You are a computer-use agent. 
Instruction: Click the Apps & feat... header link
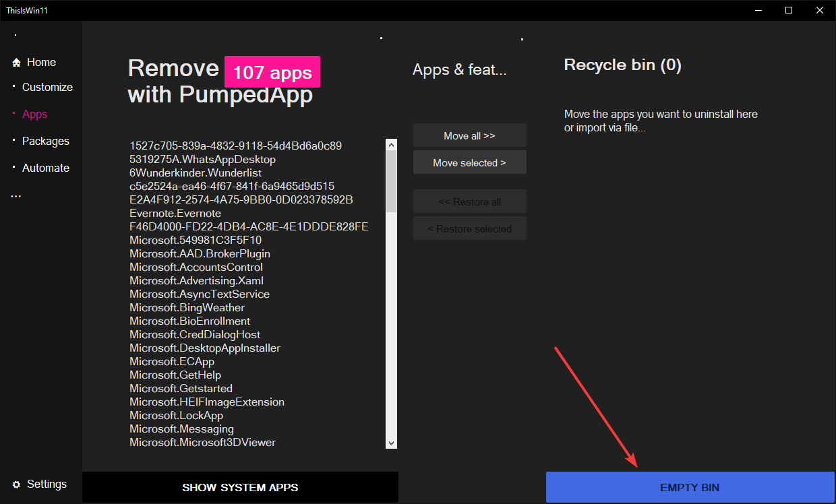459,69
